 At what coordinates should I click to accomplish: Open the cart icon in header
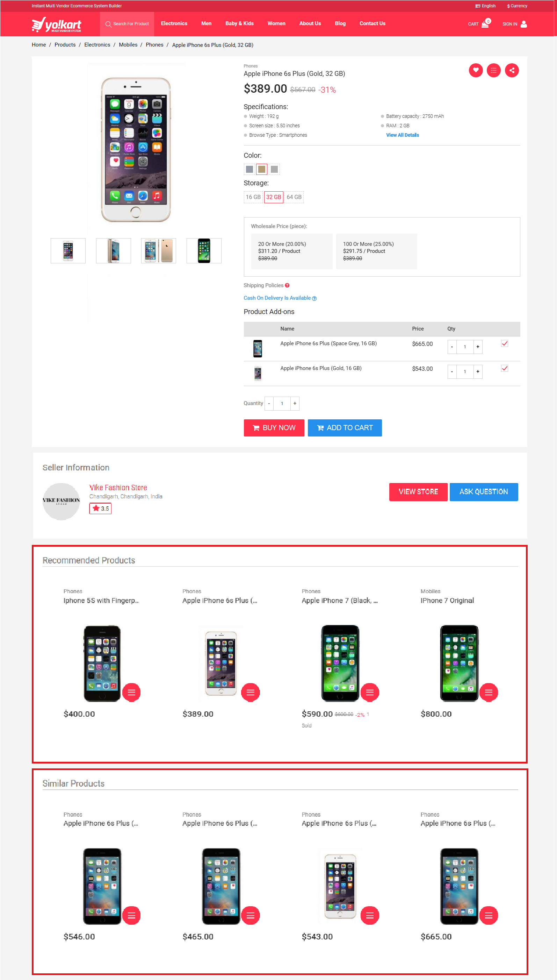pos(485,23)
